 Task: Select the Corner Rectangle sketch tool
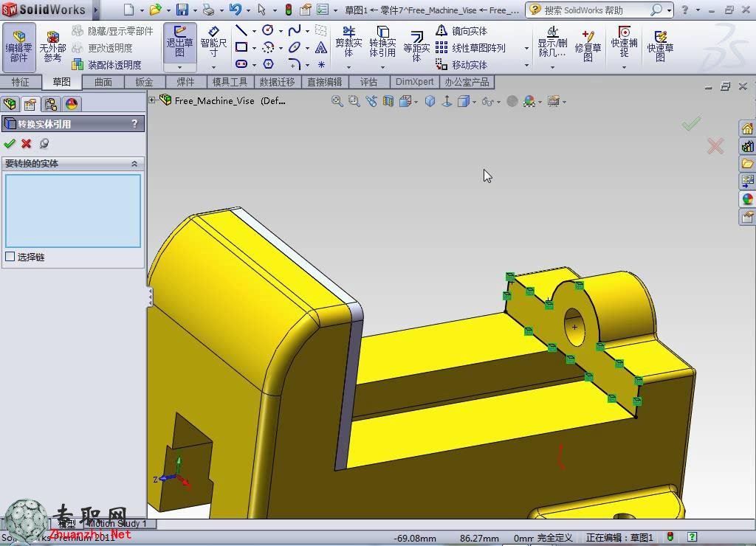[241, 47]
